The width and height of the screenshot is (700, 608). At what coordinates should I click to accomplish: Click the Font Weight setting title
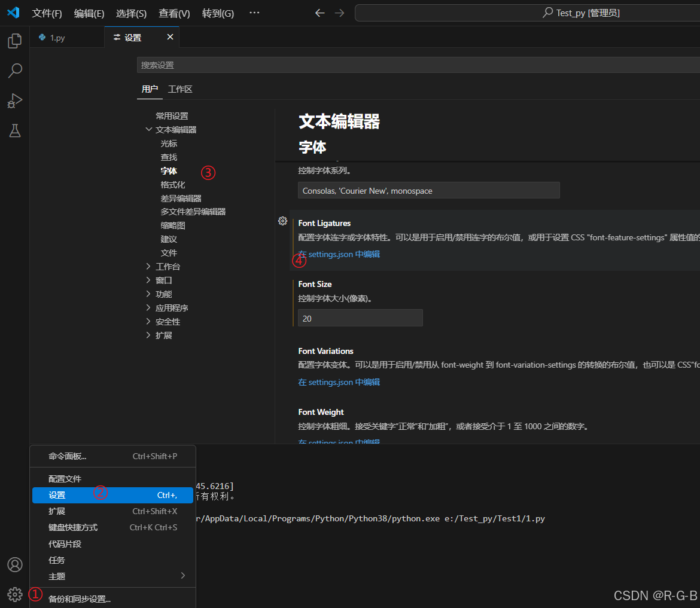[321, 412]
